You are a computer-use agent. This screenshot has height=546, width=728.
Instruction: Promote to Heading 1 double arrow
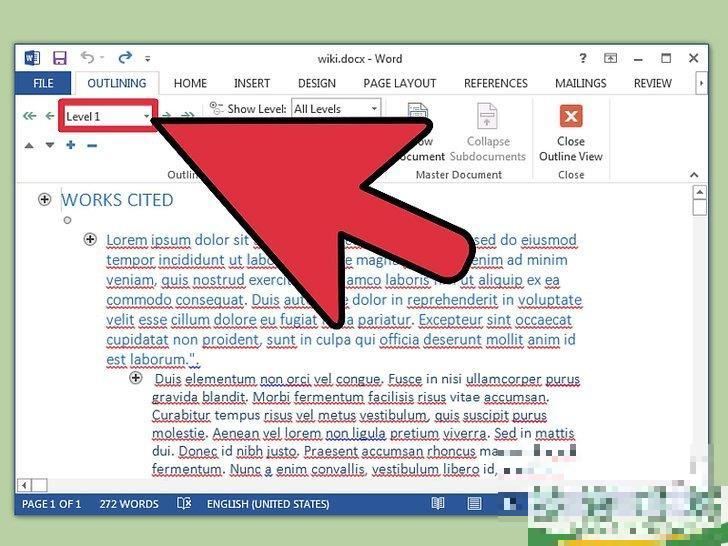[30, 116]
